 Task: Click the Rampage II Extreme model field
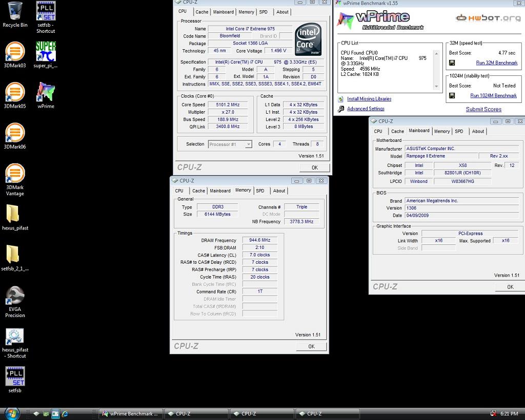(x=441, y=156)
